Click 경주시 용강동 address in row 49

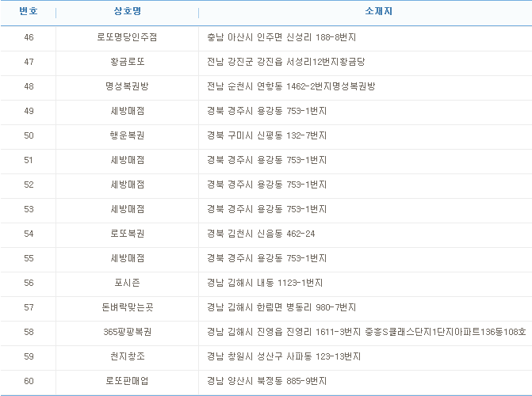pyautogui.click(x=266, y=111)
